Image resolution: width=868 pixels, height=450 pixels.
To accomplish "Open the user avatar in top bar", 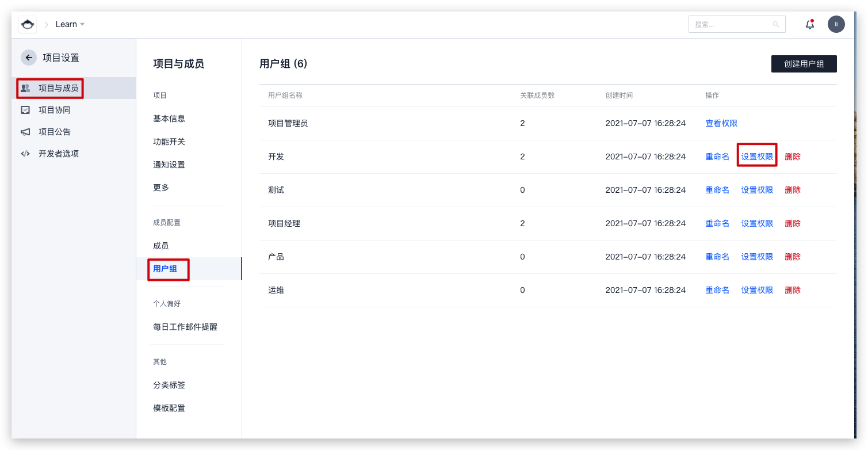I will (836, 24).
